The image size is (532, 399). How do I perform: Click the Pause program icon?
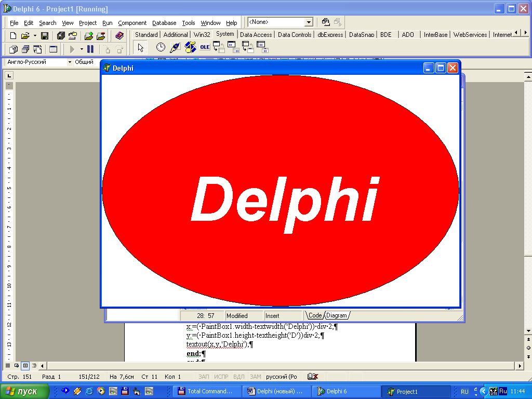(x=90, y=49)
